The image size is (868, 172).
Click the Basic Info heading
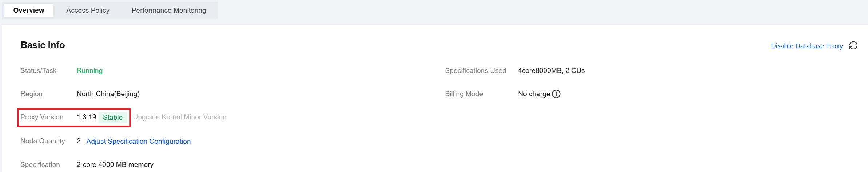click(43, 45)
